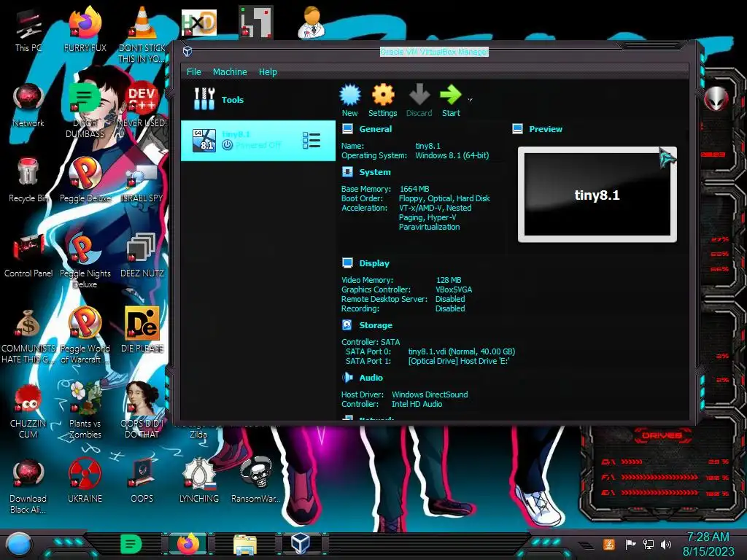The image size is (747, 560).
Task: Open the File menu in VirtualBox
Action: click(x=193, y=72)
